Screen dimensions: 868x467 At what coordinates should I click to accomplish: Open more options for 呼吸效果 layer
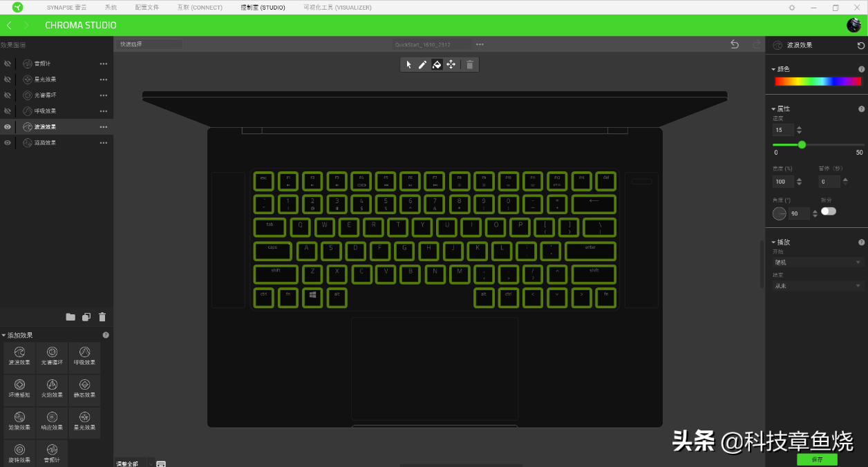click(104, 111)
